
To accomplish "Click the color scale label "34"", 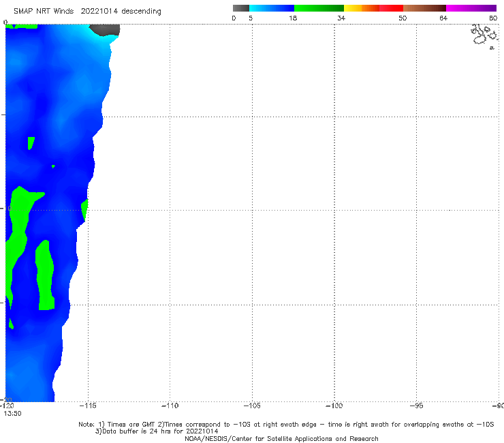I will click(341, 18).
